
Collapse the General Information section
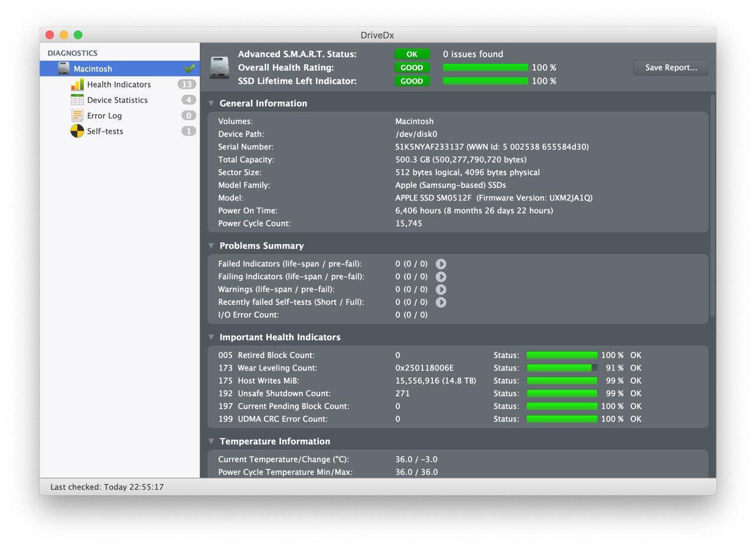coord(211,103)
